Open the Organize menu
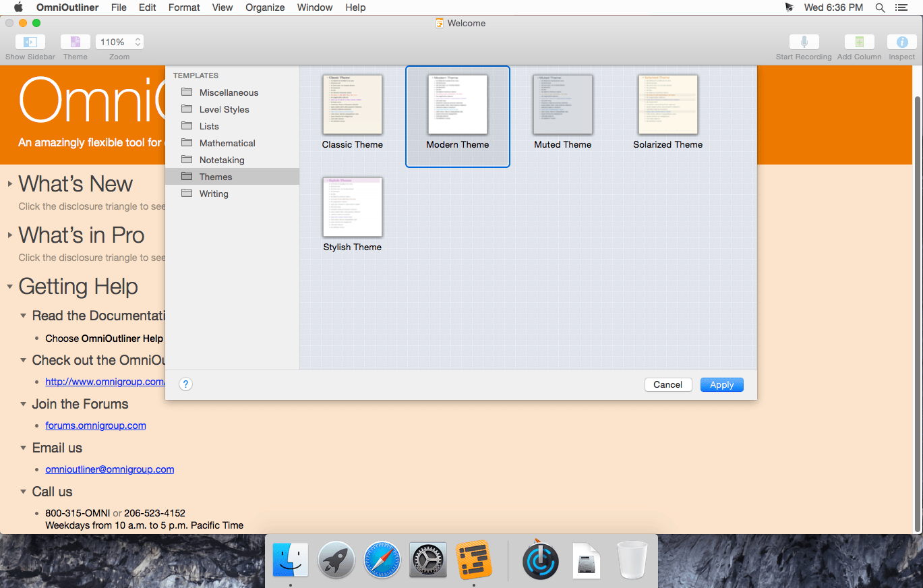The image size is (923, 588). [x=265, y=7]
